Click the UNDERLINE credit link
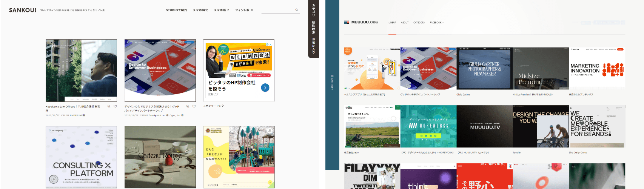 pyautogui.click(x=78, y=115)
